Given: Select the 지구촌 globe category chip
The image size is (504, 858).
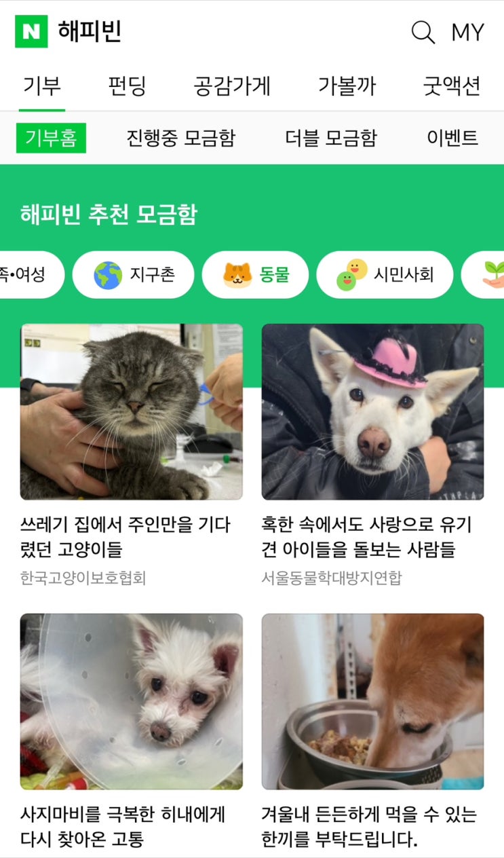Looking at the screenshot, I should tap(133, 275).
